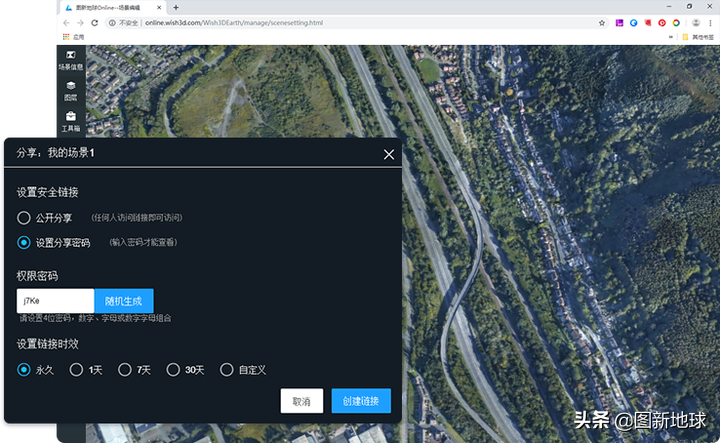The height and width of the screenshot is (443, 720).
Task: Click the multicolor ring extension icon
Action: 676,23
